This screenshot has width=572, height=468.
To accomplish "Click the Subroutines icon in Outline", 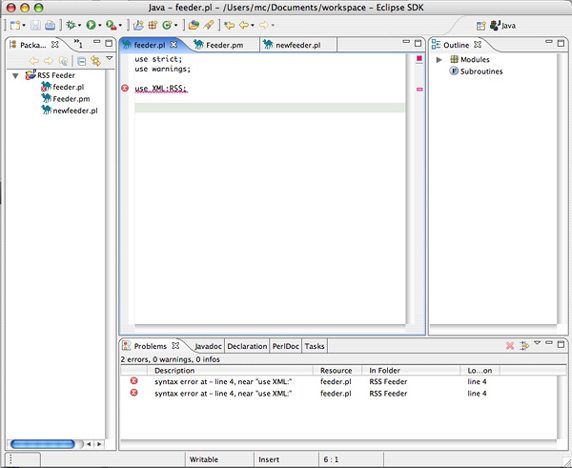I will coord(454,71).
